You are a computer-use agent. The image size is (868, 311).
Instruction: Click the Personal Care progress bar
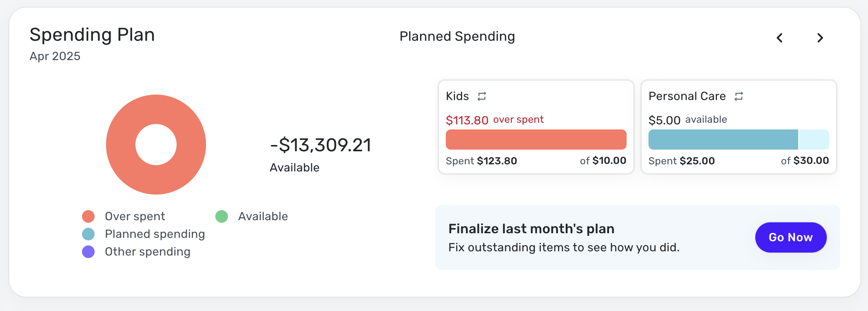(739, 140)
